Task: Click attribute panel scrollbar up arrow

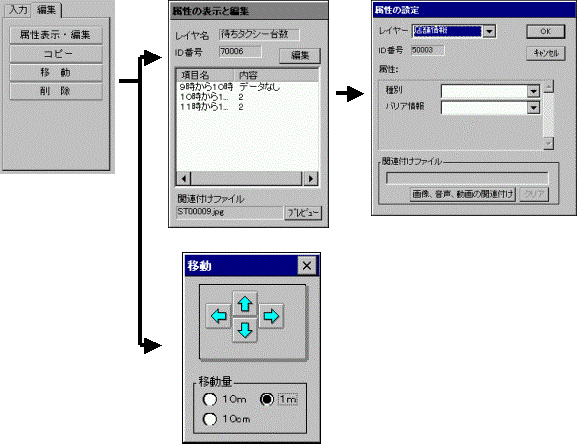Action: pos(548,87)
